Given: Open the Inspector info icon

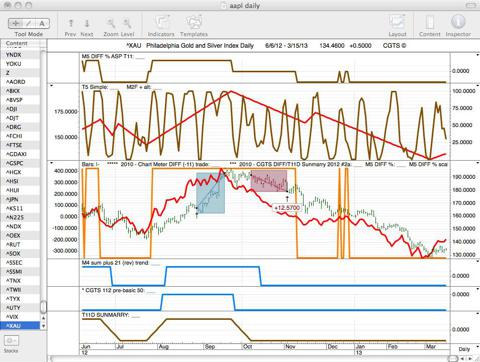Looking at the screenshot, I should [458, 22].
